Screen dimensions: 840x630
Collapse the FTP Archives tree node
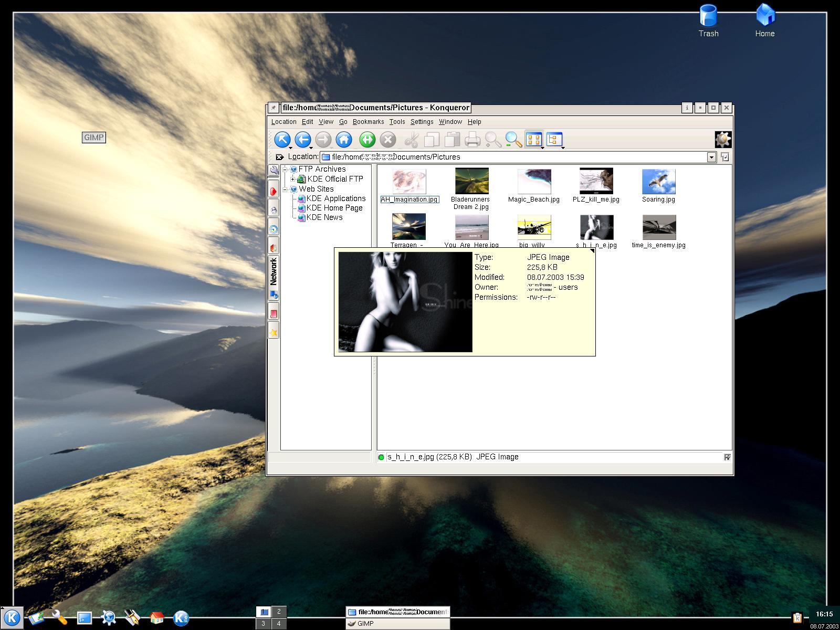point(285,170)
